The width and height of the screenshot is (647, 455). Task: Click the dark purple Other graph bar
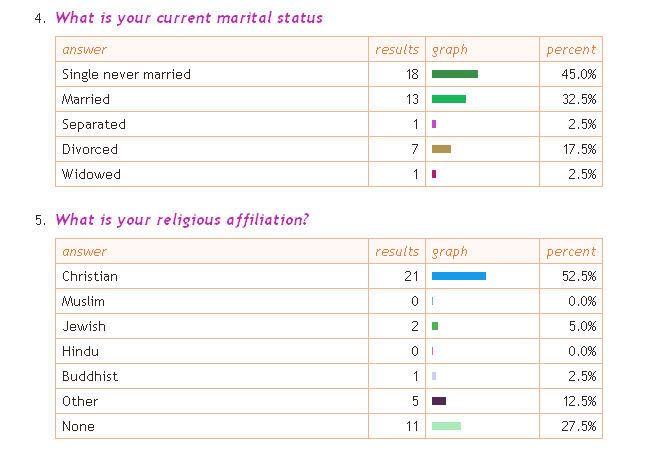439,401
